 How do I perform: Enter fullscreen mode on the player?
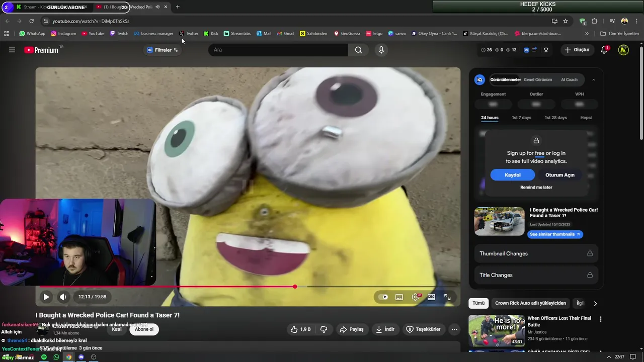(x=447, y=297)
